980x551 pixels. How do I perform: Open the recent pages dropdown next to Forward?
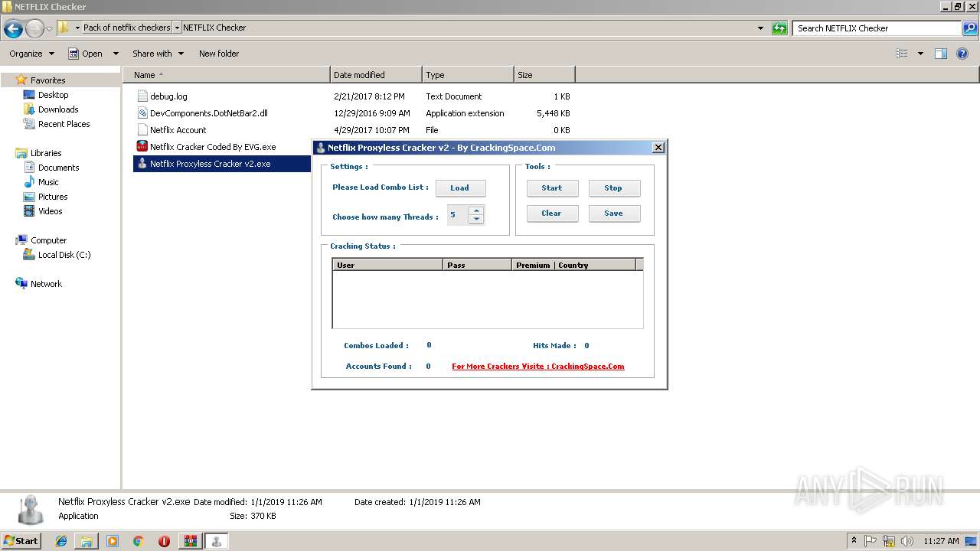click(x=50, y=29)
